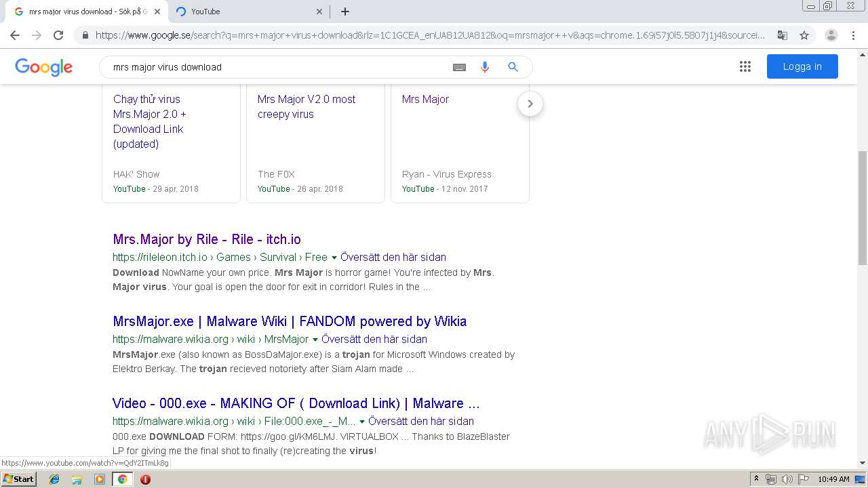Viewport: 868px width, 488px height.
Task: Start voice search with microphone icon
Action: pos(485,67)
